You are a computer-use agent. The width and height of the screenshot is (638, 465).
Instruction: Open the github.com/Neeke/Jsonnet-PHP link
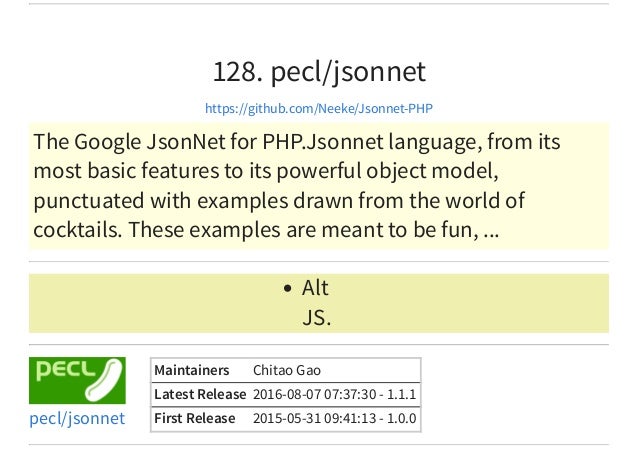[319, 109]
